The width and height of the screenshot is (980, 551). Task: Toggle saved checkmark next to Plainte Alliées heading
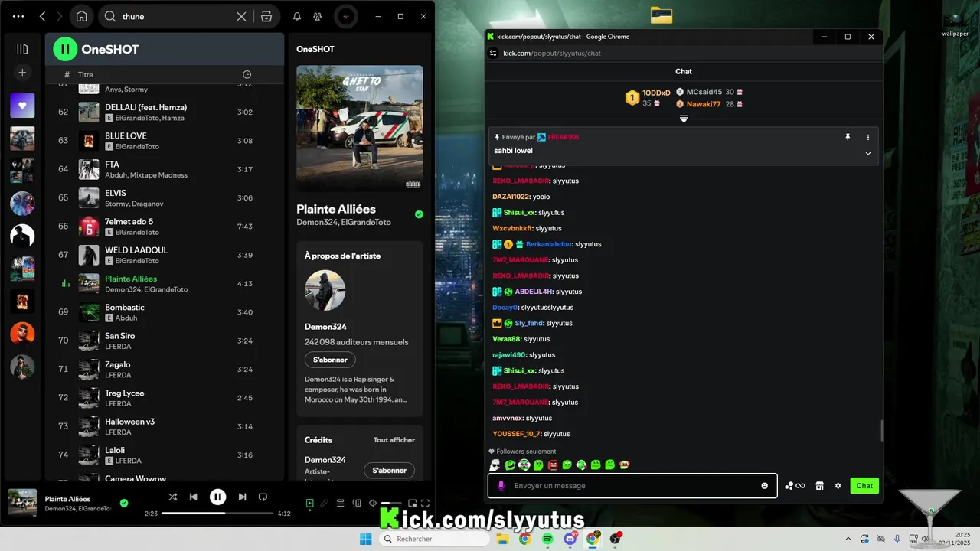419,214
